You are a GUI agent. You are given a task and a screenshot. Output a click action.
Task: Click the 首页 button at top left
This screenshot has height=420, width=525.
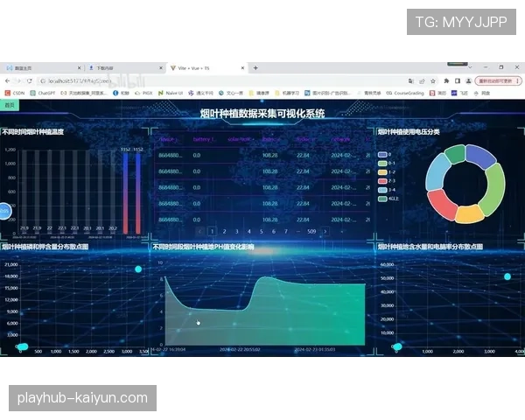(10, 104)
